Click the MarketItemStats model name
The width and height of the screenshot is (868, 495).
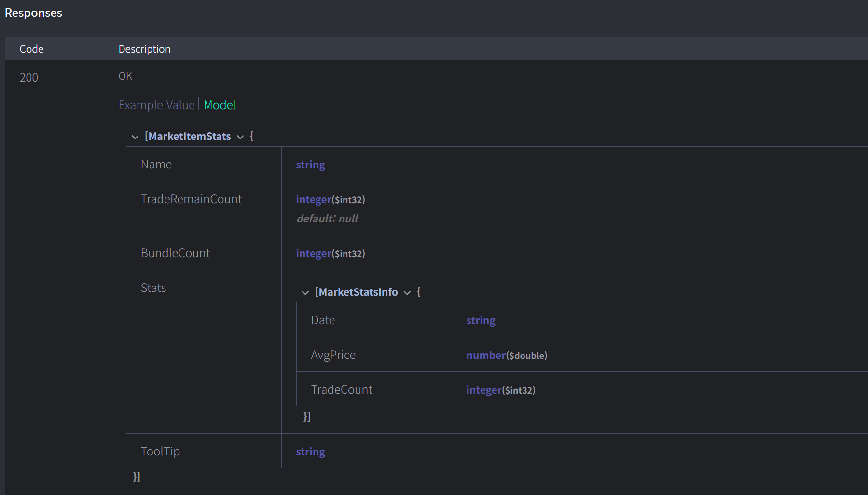(x=189, y=137)
